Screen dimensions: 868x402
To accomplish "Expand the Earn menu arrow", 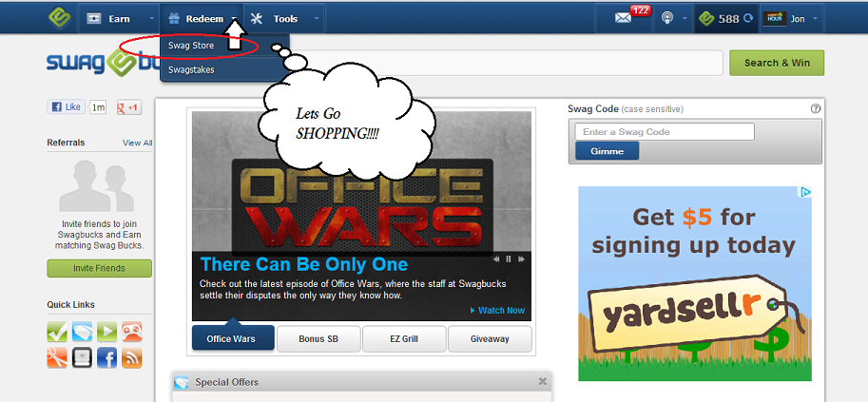I will (x=152, y=19).
